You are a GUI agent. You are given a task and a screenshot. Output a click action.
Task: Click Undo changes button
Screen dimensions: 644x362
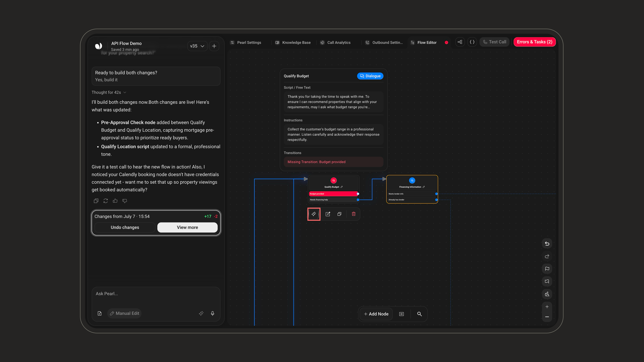[125, 227]
